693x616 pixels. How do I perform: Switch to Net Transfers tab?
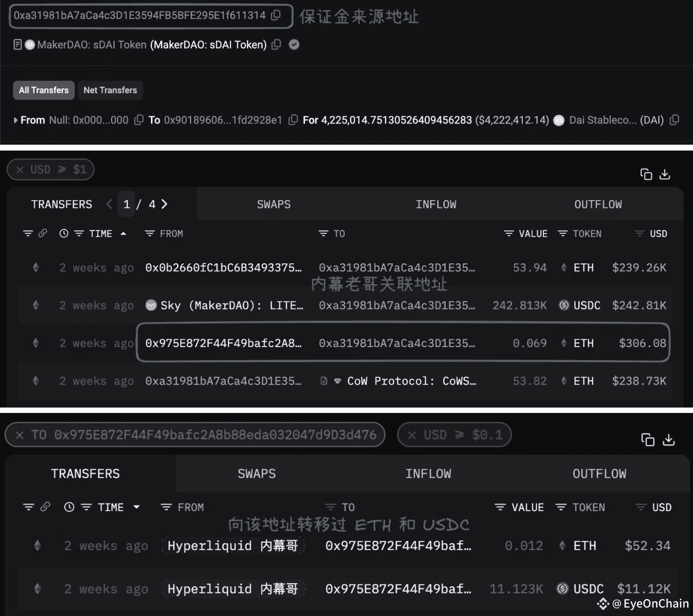[110, 90]
